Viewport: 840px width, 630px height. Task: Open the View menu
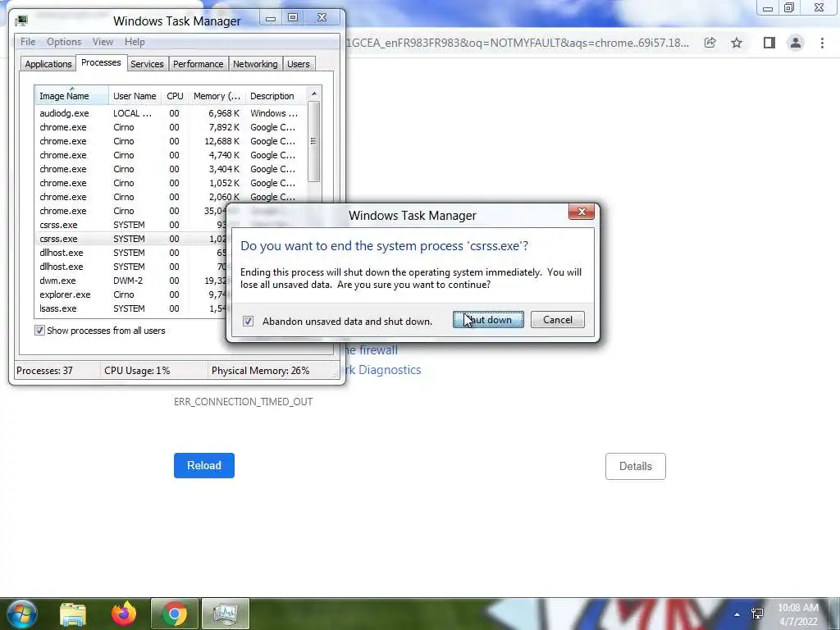click(x=103, y=42)
